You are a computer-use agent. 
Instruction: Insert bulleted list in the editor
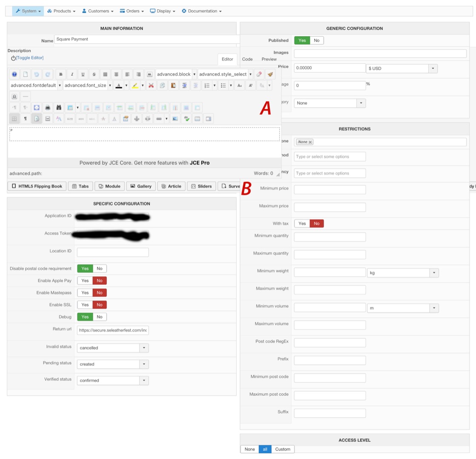click(223, 85)
